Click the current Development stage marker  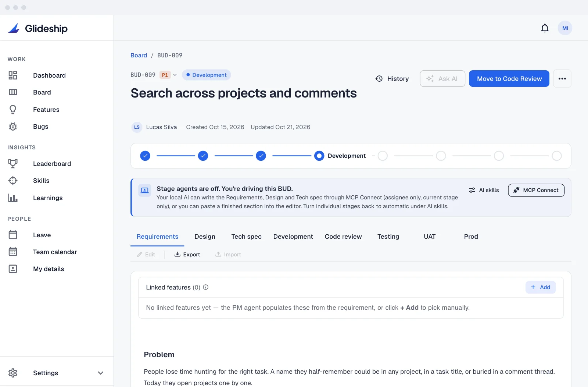(319, 156)
